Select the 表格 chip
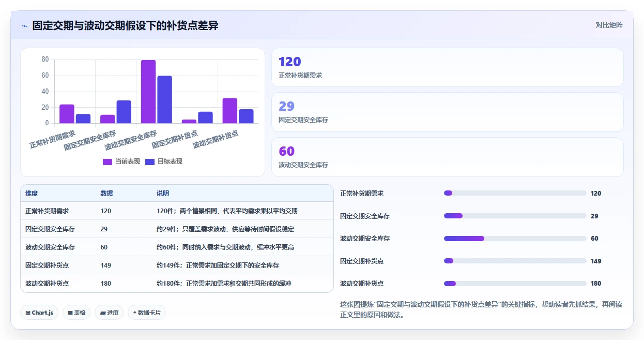 click(76, 313)
